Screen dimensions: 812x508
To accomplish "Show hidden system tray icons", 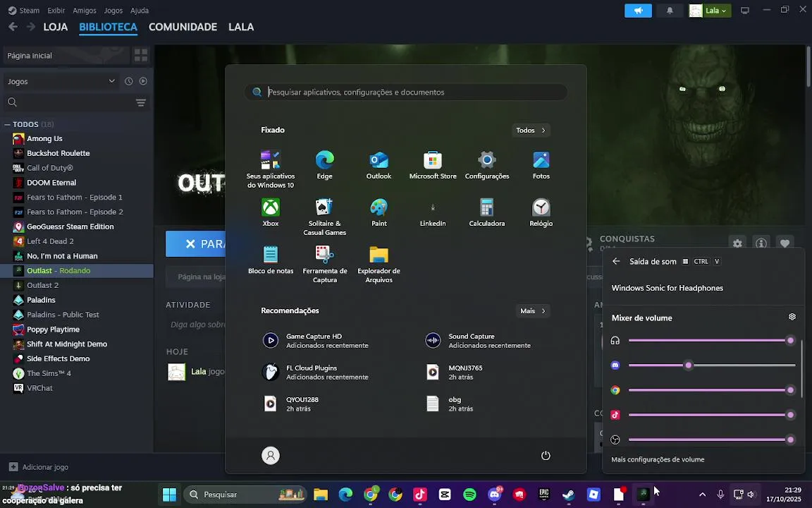I will point(702,495).
